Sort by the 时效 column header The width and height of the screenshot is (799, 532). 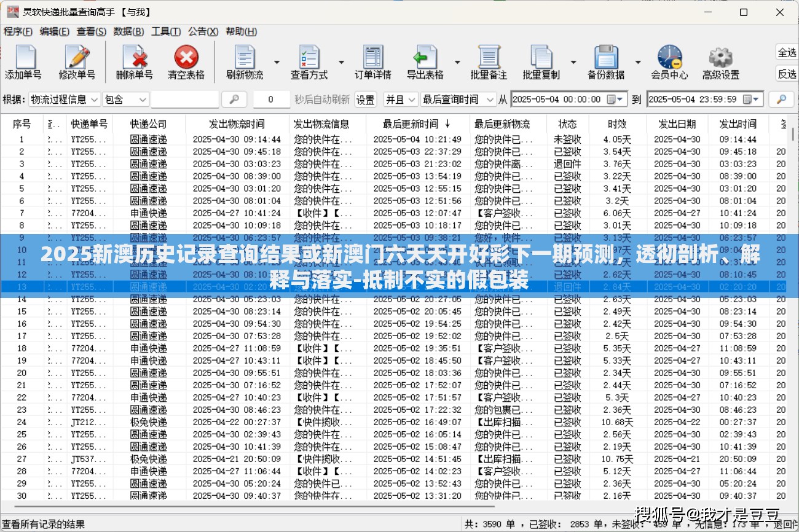[616, 124]
